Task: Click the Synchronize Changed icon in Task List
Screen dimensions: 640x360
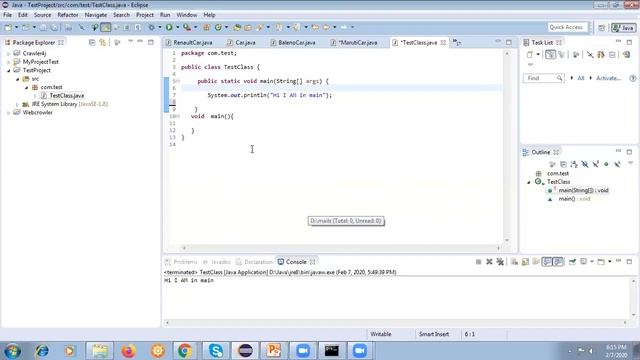Action: [626, 55]
